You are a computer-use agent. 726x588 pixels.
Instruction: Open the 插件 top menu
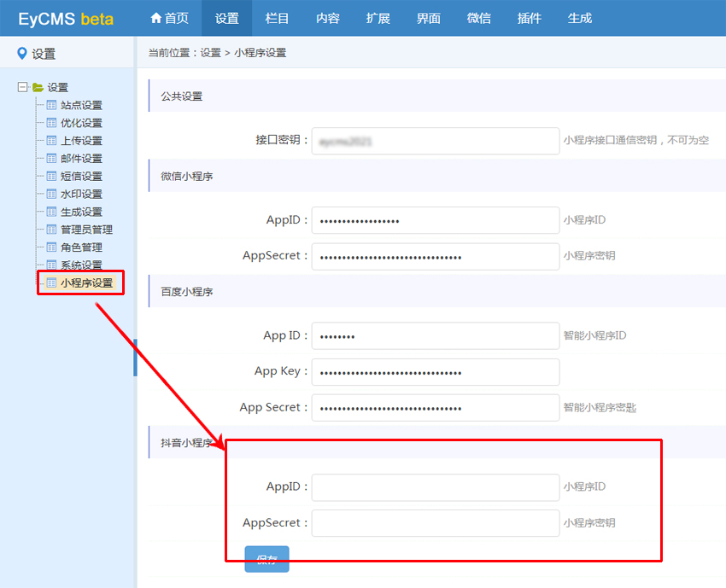point(530,18)
